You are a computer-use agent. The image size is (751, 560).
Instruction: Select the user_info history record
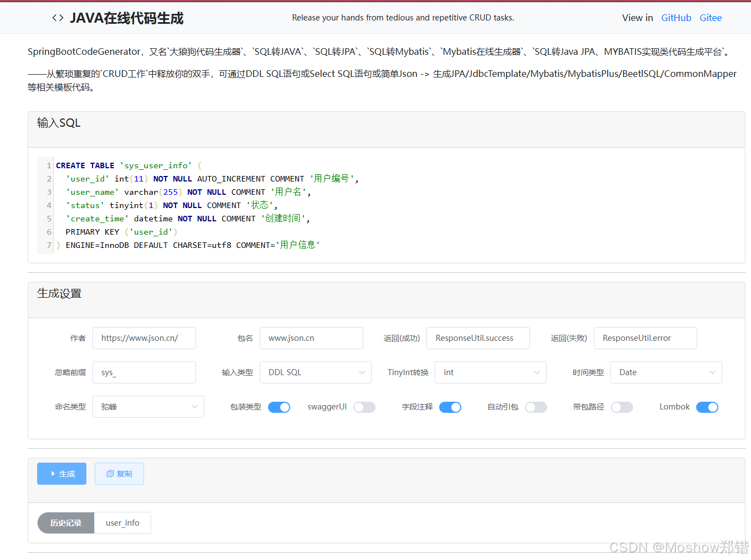pos(122,523)
